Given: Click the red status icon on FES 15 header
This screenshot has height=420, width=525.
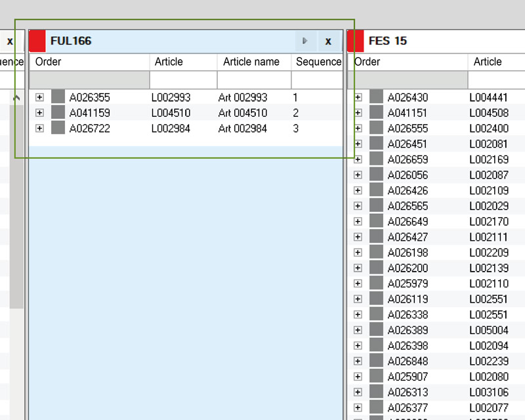Looking at the screenshot, I should click(356, 41).
